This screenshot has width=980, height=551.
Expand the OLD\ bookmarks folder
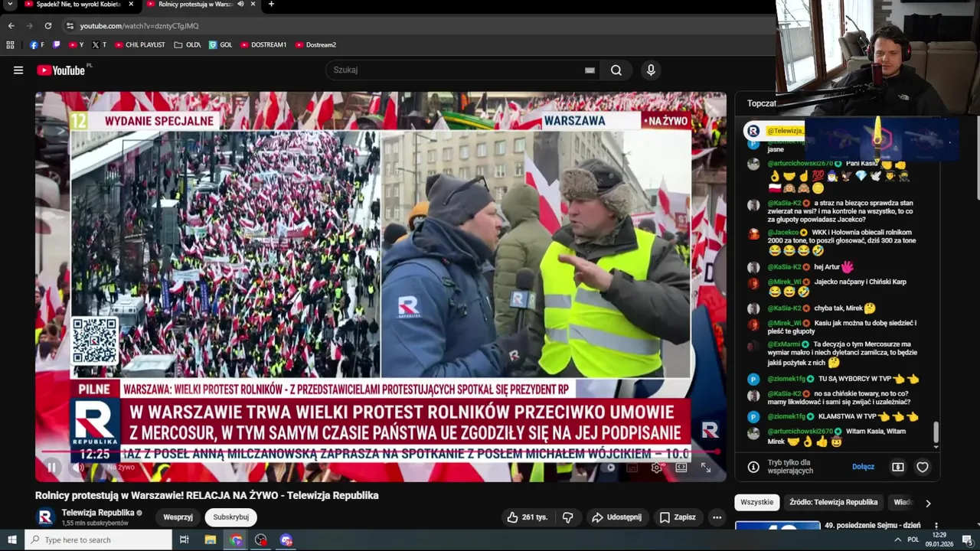tap(188, 45)
